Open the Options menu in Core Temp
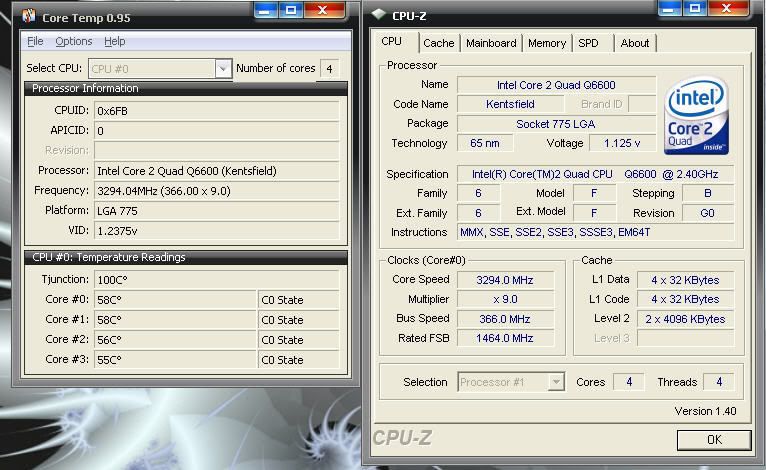766x470 pixels. (x=74, y=42)
